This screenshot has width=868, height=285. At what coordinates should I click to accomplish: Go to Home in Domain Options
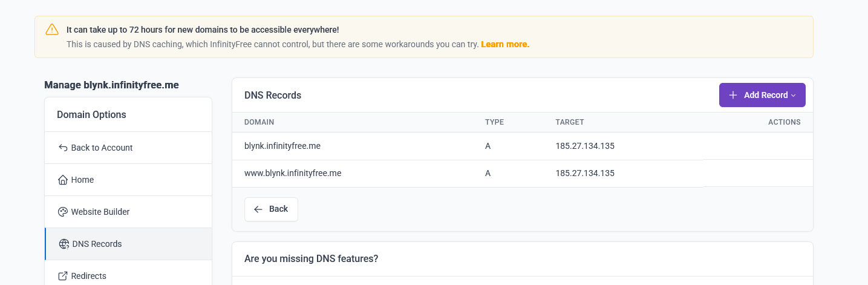pos(82,180)
